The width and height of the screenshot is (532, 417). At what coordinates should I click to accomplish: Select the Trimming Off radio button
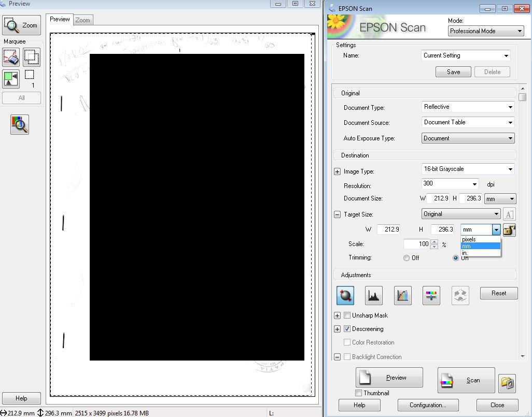point(407,258)
